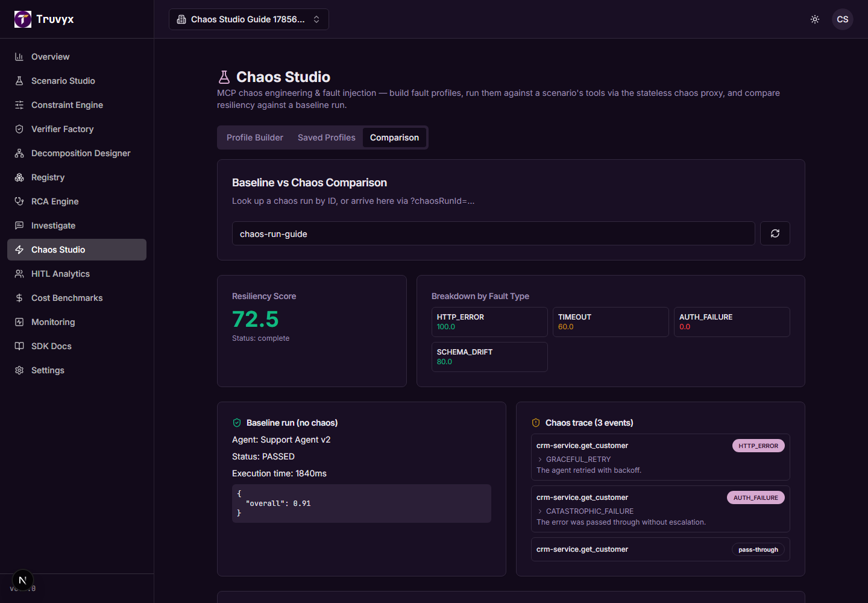This screenshot has width=868, height=603.
Task: Click the green shield icon by Baseline run
Action: tap(237, 423)
